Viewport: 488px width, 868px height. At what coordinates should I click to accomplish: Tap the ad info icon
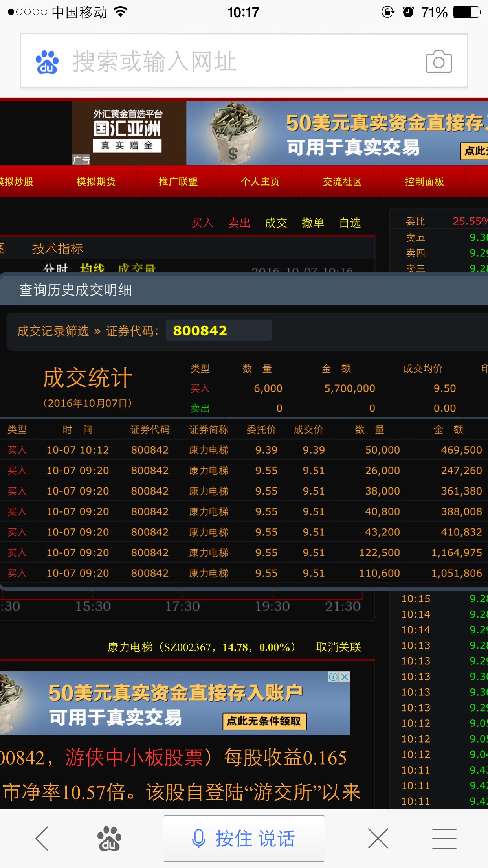(333, 677)
